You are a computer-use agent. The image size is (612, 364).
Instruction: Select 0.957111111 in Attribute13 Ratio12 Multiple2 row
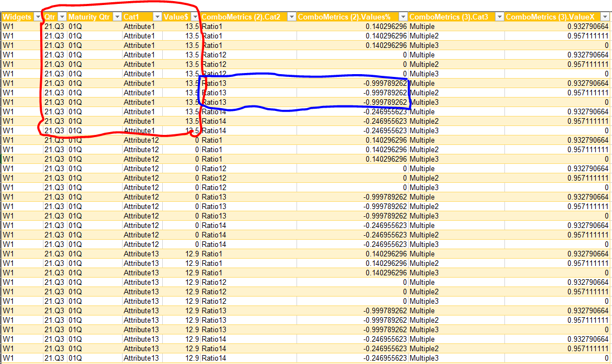pos(557,292)
